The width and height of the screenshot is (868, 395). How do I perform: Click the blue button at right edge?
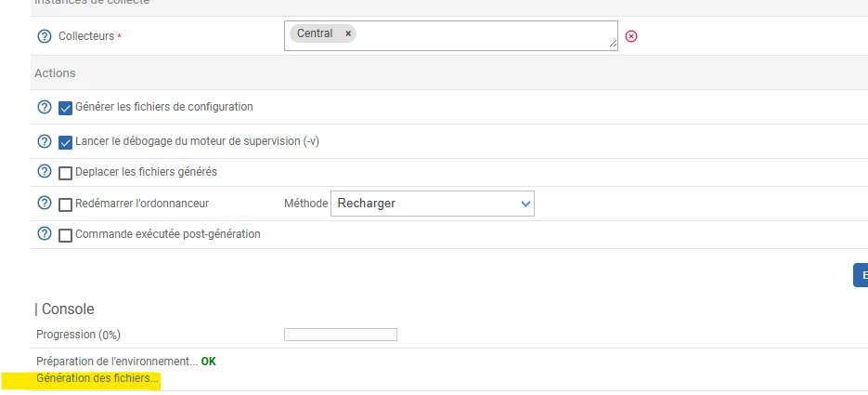861,275
